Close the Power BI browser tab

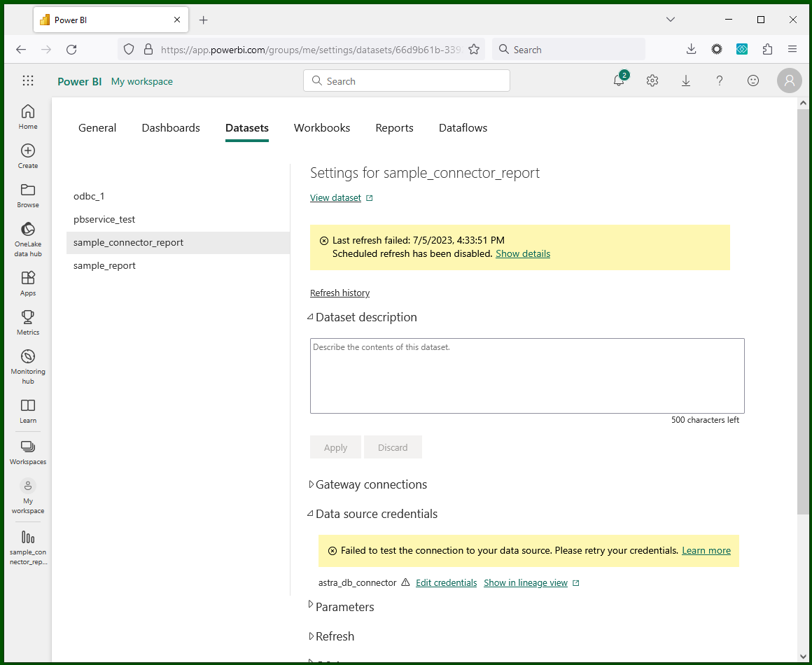click(x=177, y=20)
